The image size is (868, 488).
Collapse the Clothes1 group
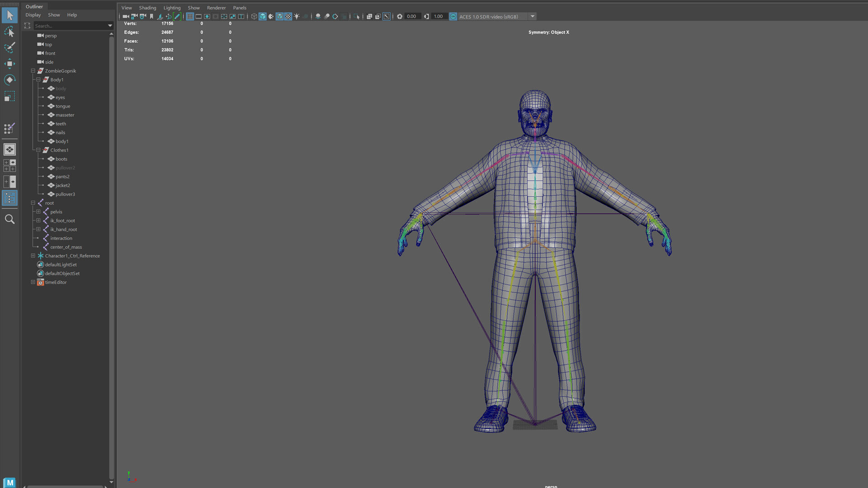click(38, 150)
